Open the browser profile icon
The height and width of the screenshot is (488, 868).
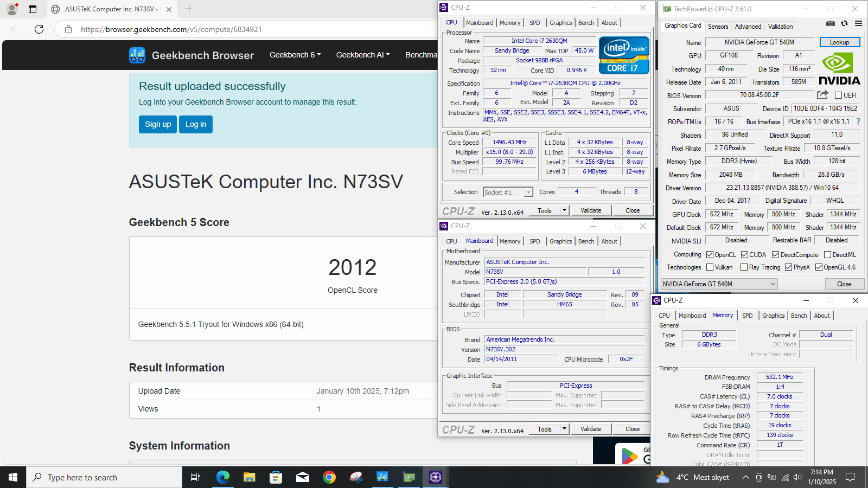click(11, 9)
